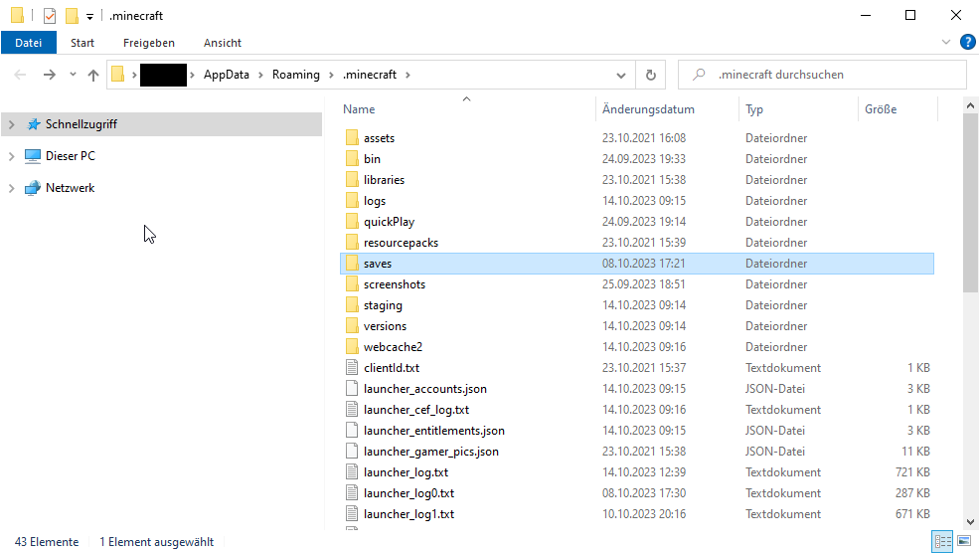
Task: Refresh the folder view
Action: pyautogui.click(x=651, y=75)
